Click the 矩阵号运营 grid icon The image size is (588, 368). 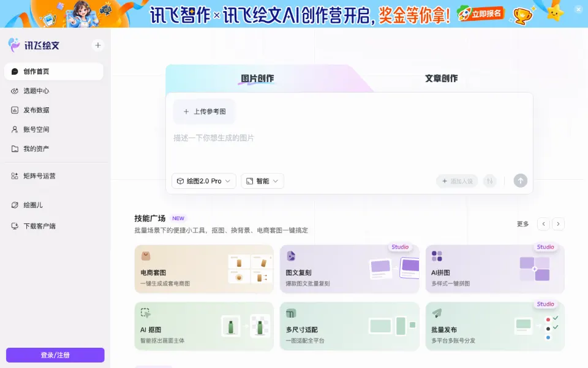15,176
